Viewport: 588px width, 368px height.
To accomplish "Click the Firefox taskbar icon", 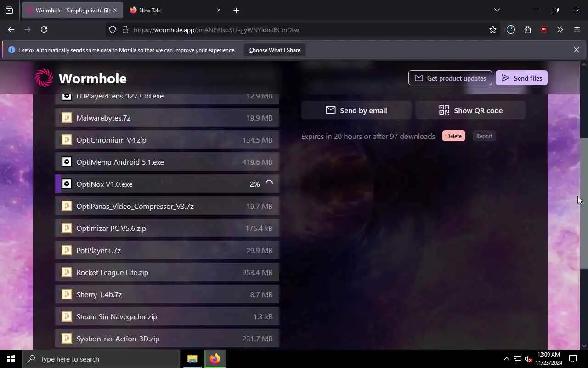I will coord(215,359).
